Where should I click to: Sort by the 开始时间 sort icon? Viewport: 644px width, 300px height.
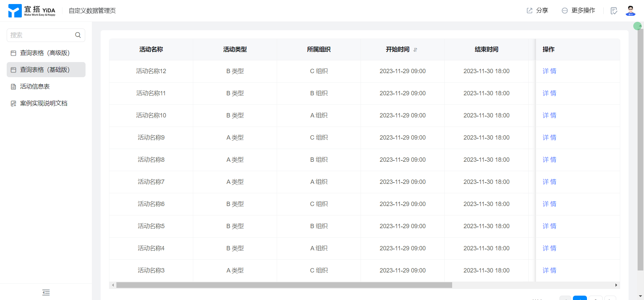415,50
